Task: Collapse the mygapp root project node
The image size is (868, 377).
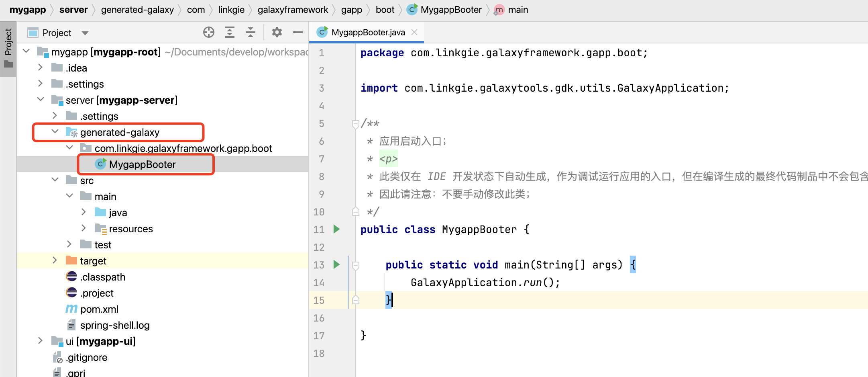Action: [26, 51]
